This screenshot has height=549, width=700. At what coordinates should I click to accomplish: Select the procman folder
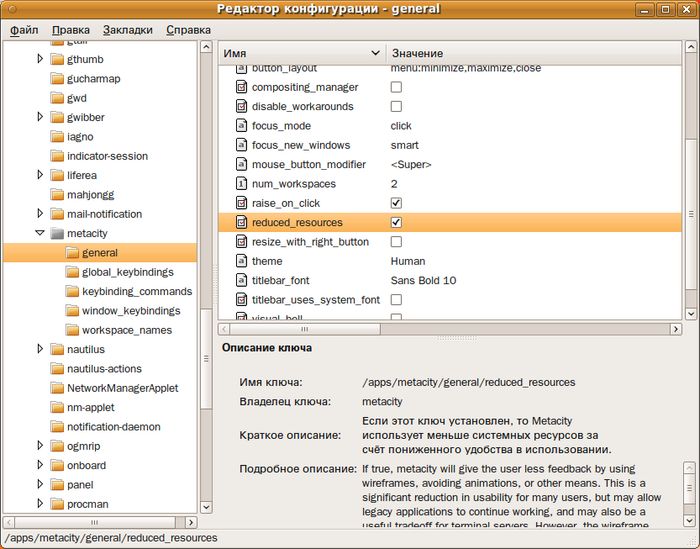click(x=88, y=504)
